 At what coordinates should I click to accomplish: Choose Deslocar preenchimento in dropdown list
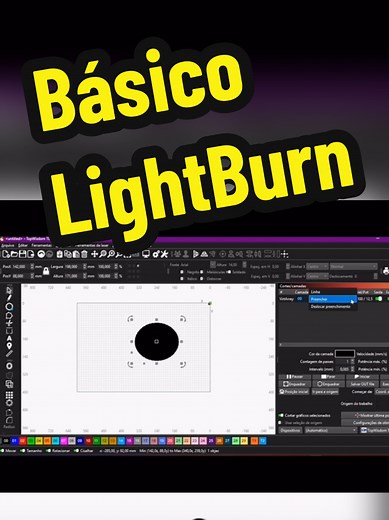[332, 306]
